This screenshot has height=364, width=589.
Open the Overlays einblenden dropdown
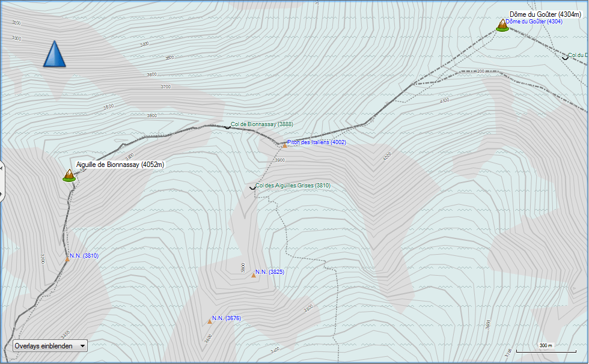click(x=50, y=345)
